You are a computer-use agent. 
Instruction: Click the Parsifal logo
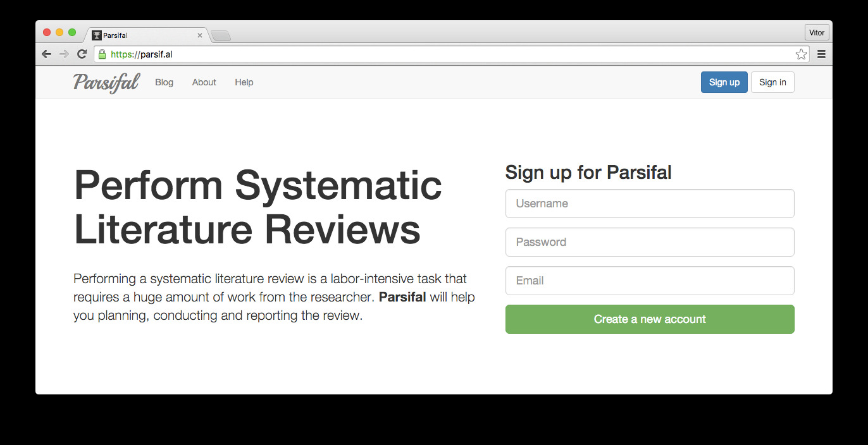(106, 83)
